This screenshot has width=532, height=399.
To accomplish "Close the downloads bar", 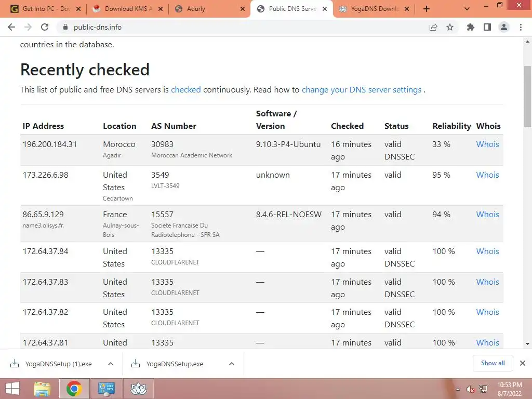I will tap(523, 363).
